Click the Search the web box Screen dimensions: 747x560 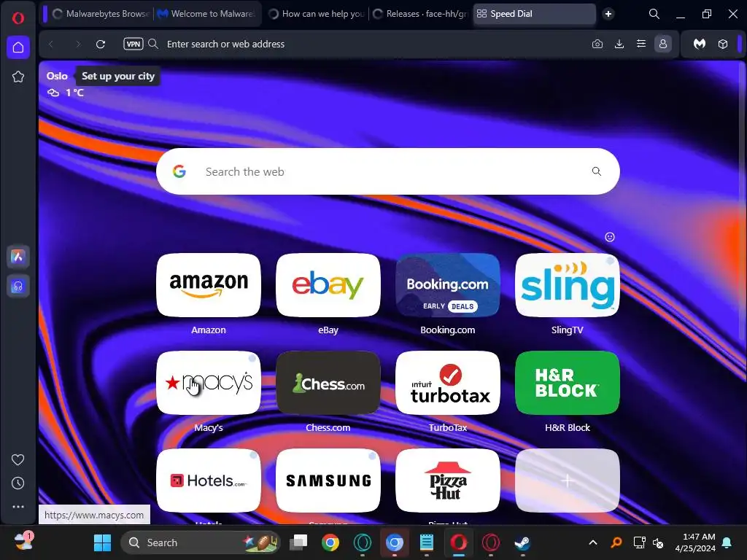coord(388,171)
